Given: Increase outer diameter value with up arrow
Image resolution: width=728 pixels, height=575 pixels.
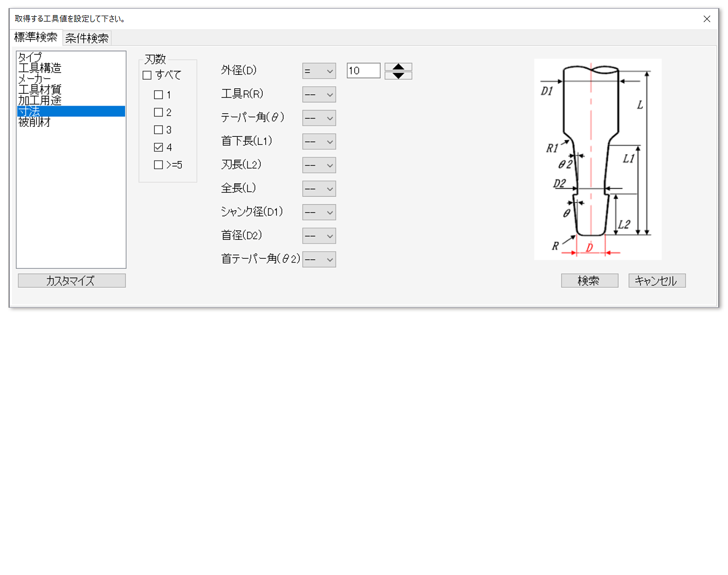Looking at the screenshot, I should coord(398,67).
